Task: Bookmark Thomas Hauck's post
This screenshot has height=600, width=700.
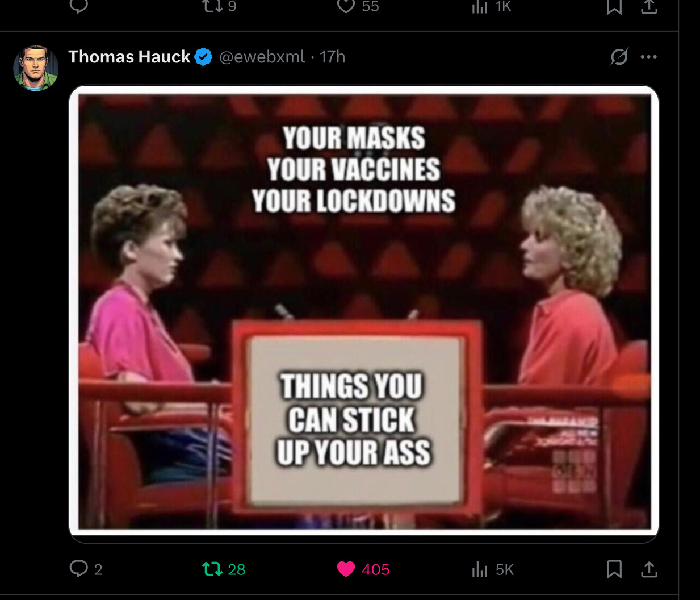Action: (x=614, y=569)
